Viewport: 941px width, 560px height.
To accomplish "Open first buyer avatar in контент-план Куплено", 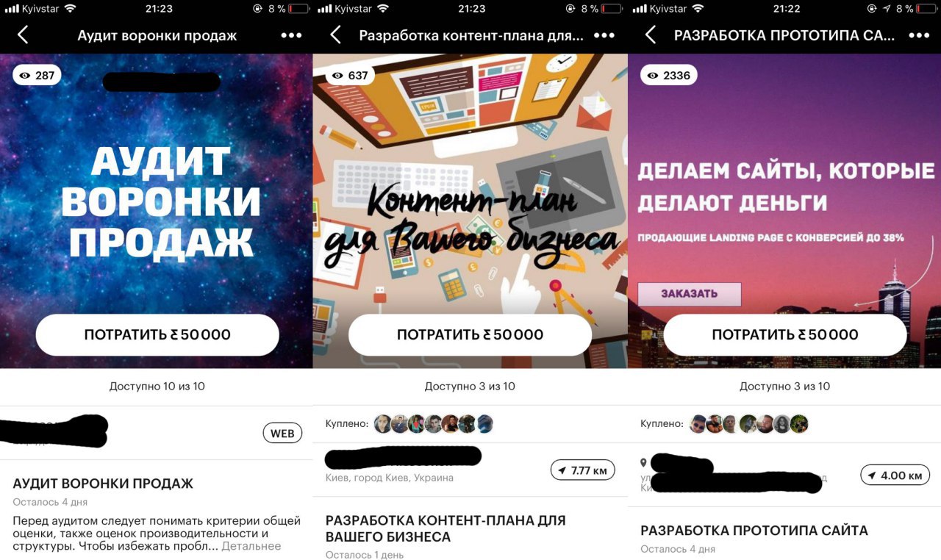I will click(382, 424).
